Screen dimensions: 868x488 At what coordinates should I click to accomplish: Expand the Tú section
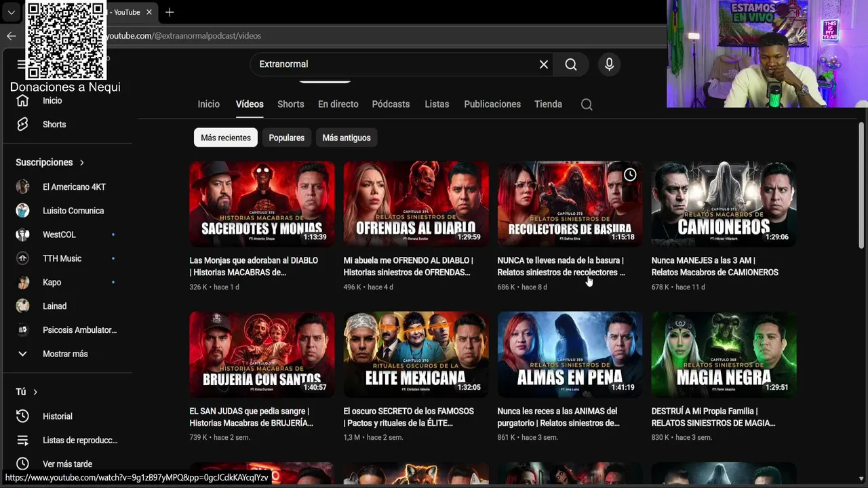coord(27,392)
